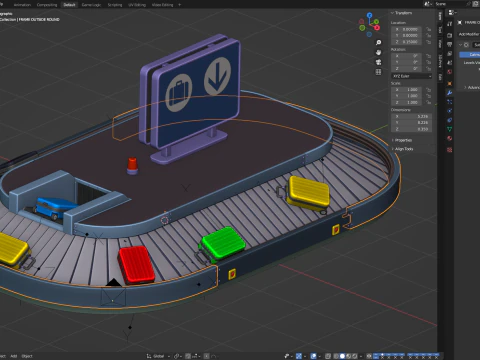Open the Object menu in viewport header

27,356
